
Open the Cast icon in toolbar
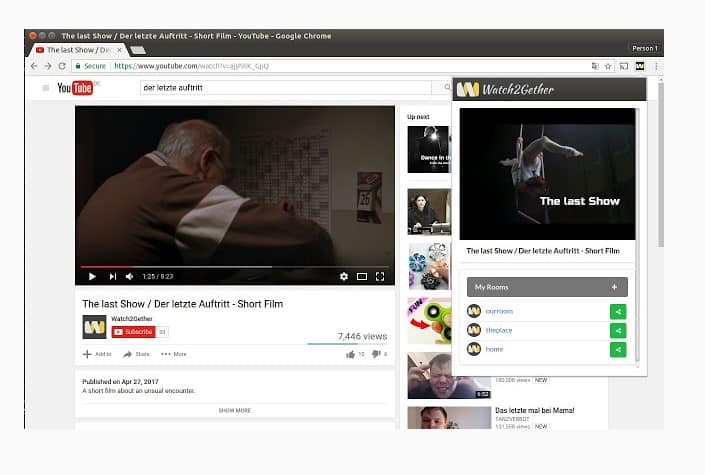(624, 66)
